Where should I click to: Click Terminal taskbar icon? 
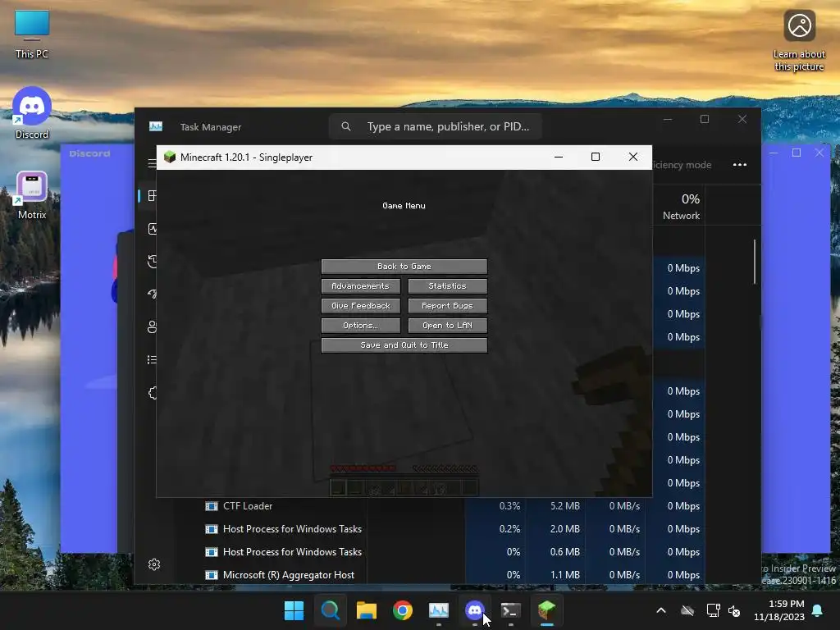point(510,610)
